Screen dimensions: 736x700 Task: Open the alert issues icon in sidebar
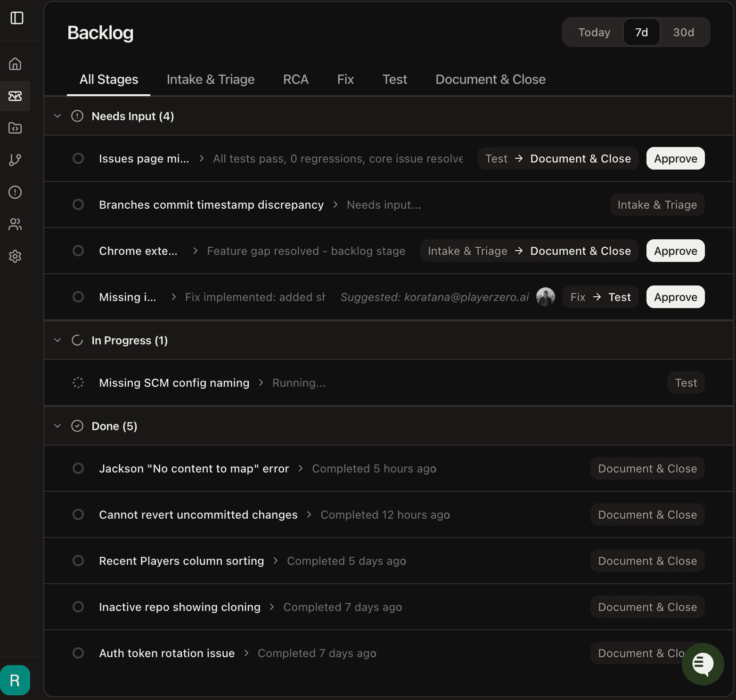coord(15,192)
